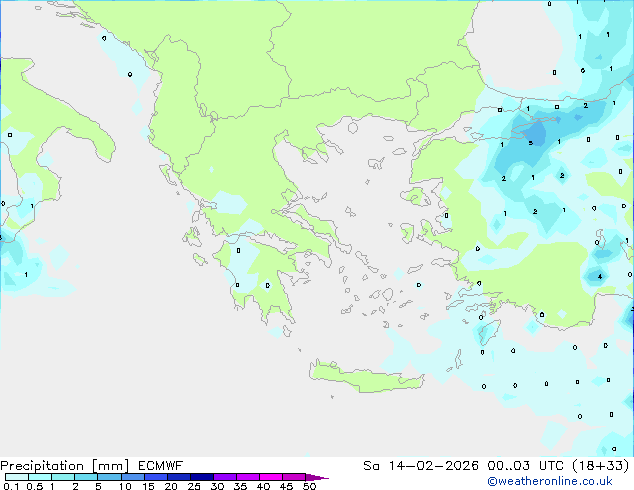Open the weatheronline.co.uk link
Viewport: 634px width, 490px height.
[550, 482]
